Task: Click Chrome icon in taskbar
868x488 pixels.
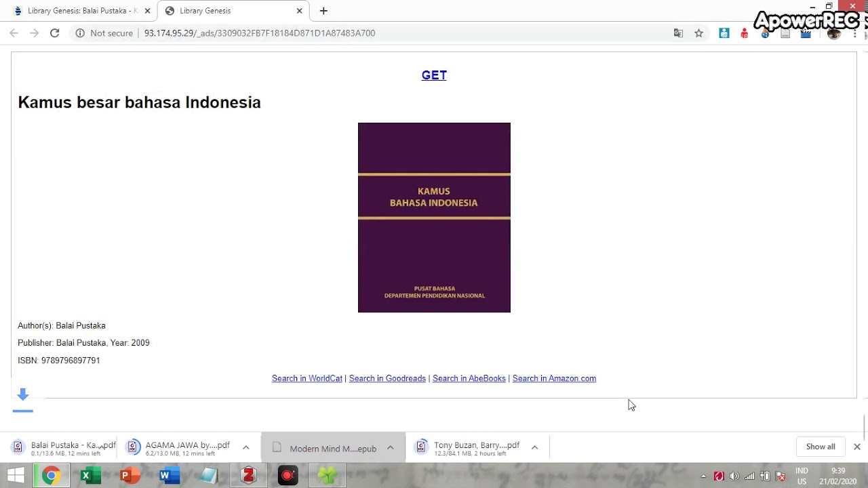Action: [x=51, y=475]
